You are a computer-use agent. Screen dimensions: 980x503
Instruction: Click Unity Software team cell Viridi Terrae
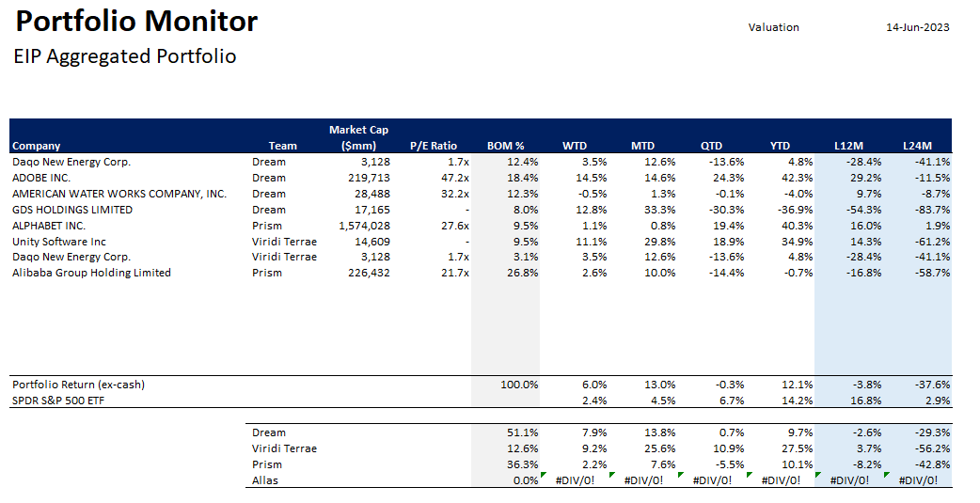[284, 242]
